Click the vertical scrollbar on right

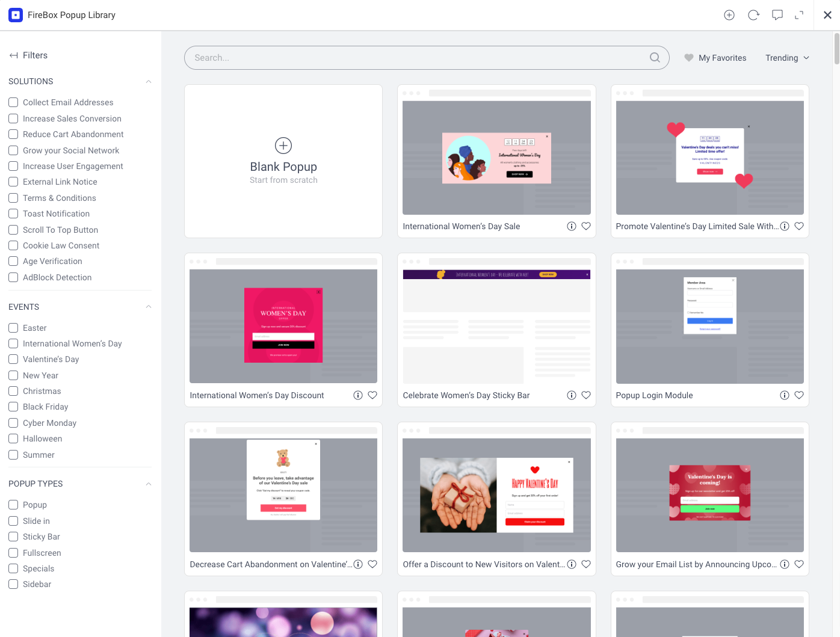(836, 48)
